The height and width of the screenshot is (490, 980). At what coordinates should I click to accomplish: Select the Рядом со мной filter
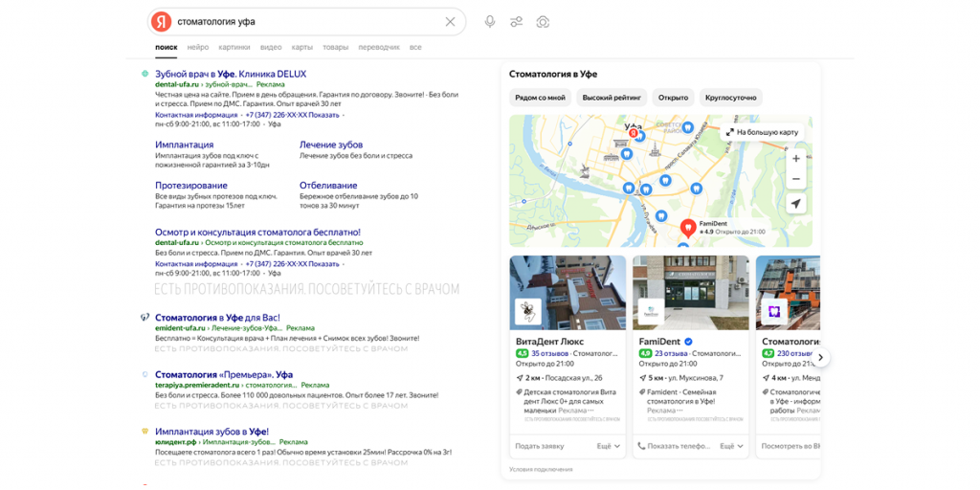click(540, 98)
